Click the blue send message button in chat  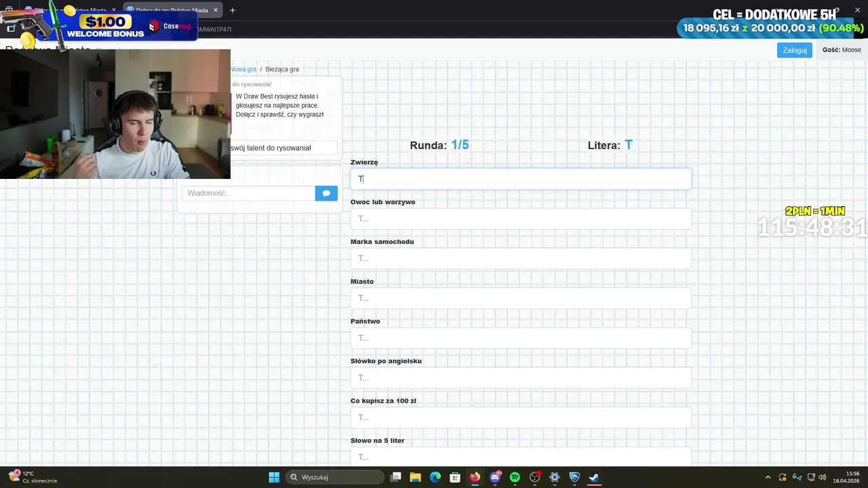click(x=326, y=193)
